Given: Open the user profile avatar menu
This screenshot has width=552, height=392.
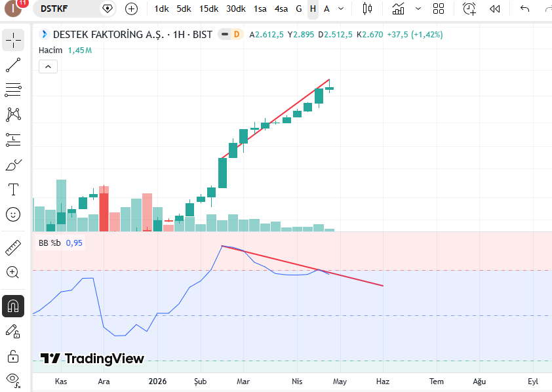Looking at the screenshot, I should click(x=13, y=9).
